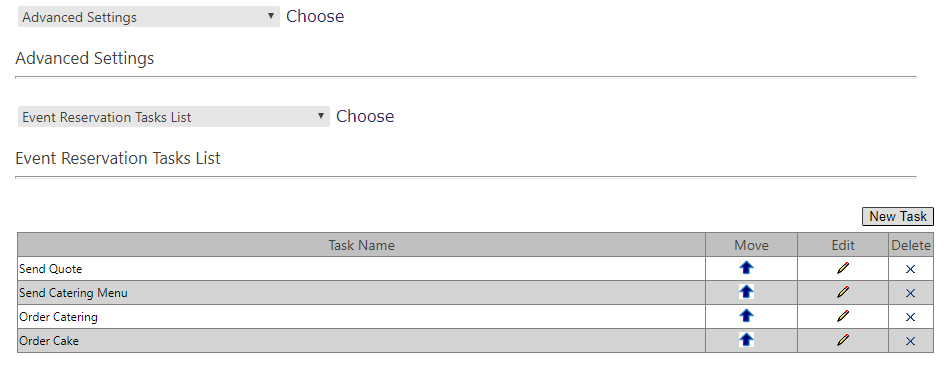Select the Send Quote row text
The image size is (949, 371).
(x=51, y=269)
